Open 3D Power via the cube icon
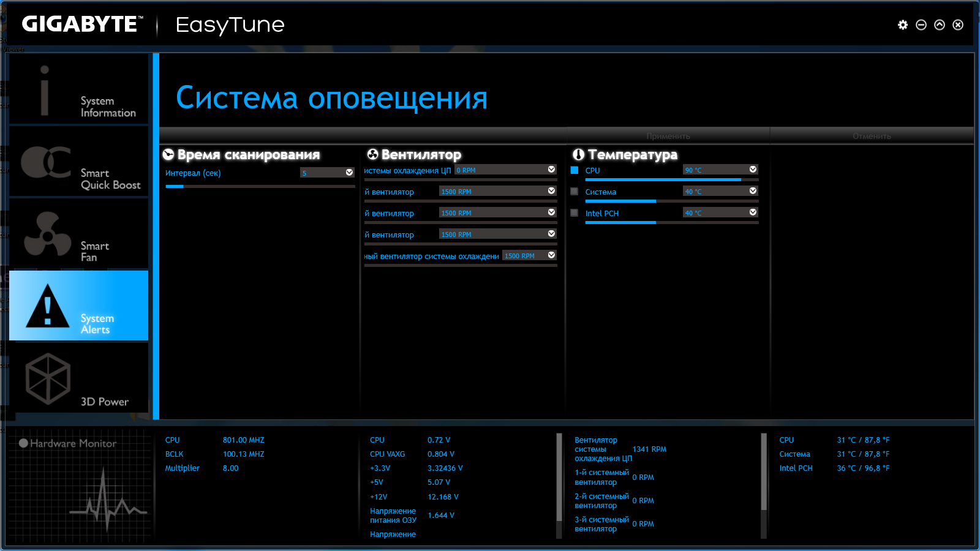Screen dimensions: 980x551 click(x=48, y=378)
